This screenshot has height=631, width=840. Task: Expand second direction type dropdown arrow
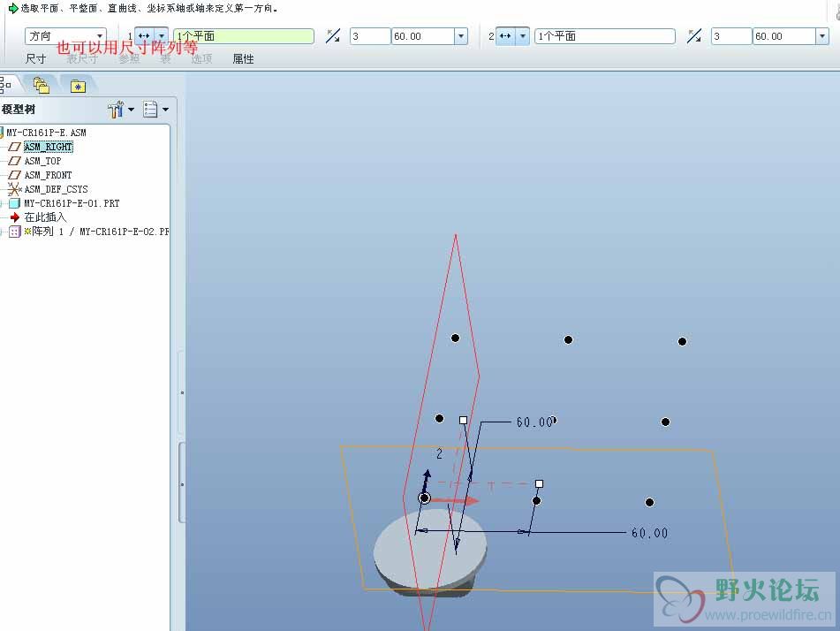523,36
